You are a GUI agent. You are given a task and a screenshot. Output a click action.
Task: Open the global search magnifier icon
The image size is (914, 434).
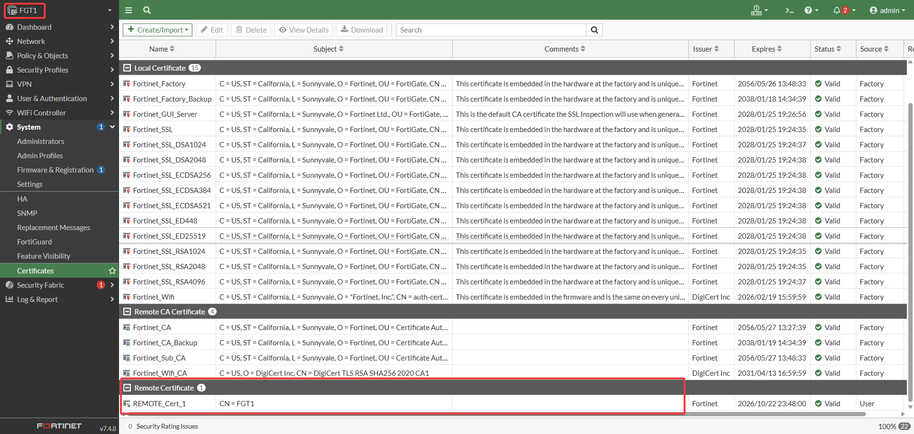point(147,10)
